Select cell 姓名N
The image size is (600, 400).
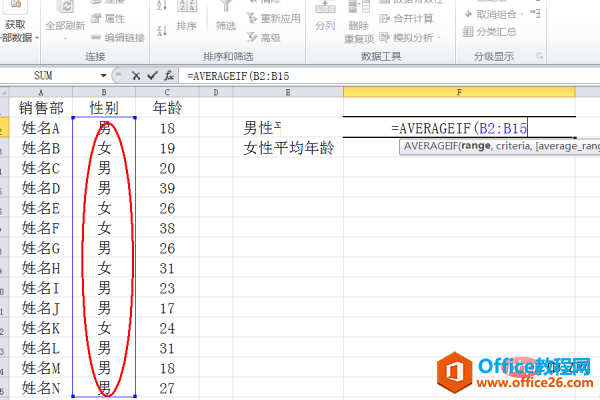tap(41, 388)
